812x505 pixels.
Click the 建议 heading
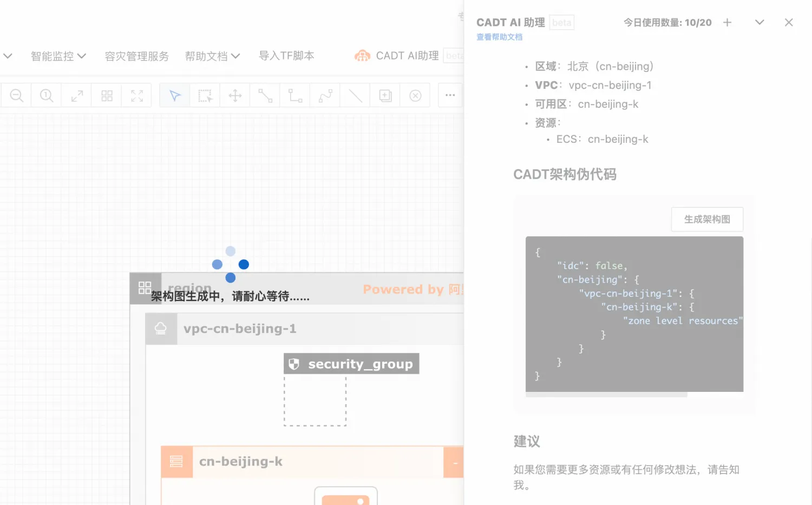527,441
